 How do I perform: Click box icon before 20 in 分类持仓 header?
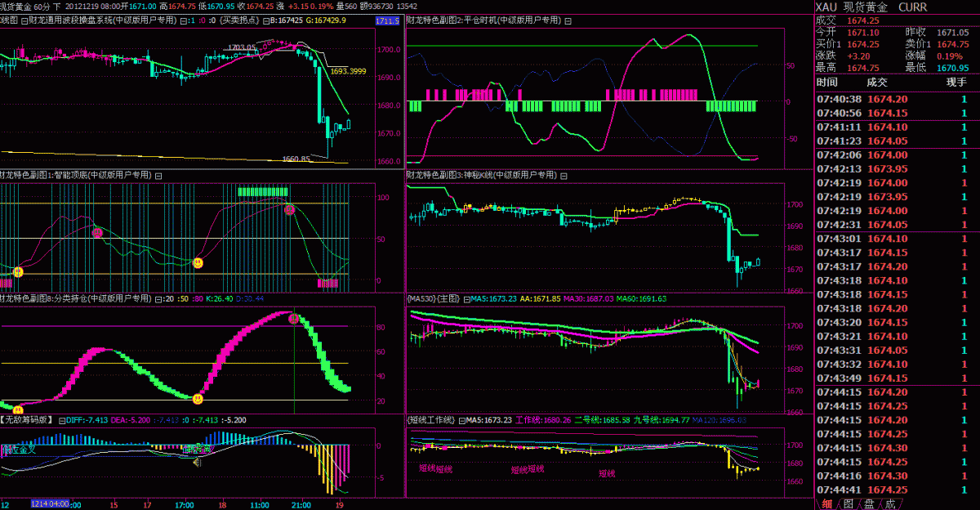point(158,299)
